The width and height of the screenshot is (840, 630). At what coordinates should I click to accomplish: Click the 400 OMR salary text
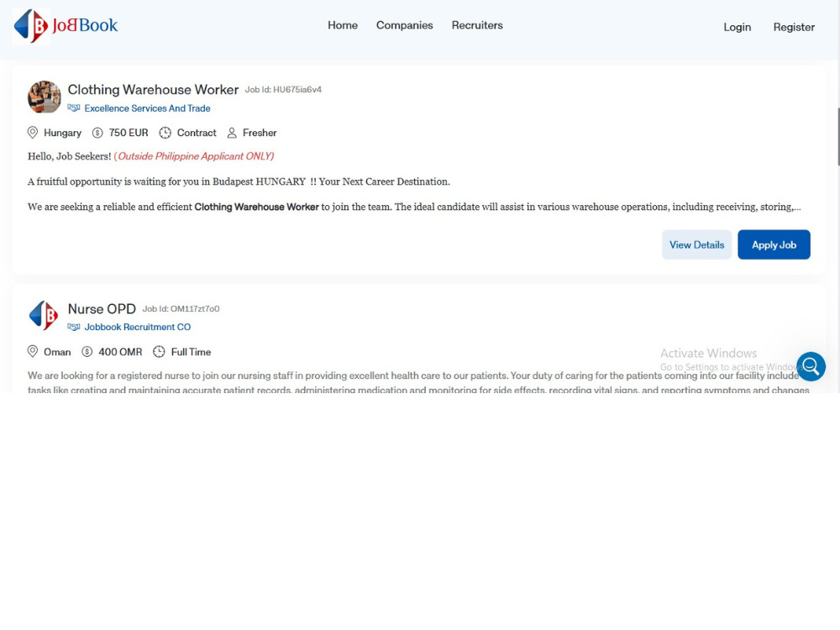tap(120, 352)
